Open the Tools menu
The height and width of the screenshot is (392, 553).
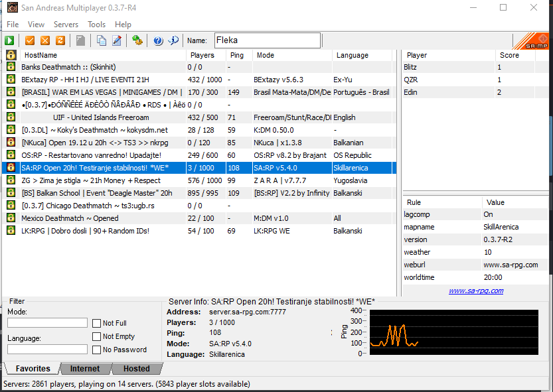click(x=97, y=25)
